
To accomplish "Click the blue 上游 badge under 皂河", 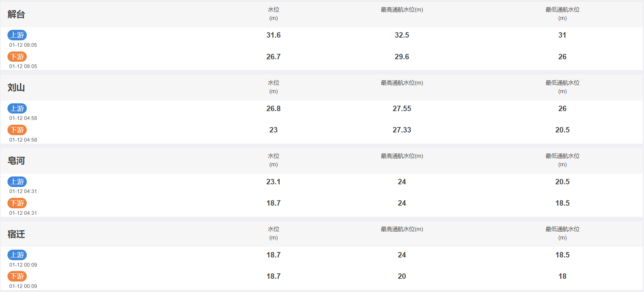I will [x=17, y=182].
